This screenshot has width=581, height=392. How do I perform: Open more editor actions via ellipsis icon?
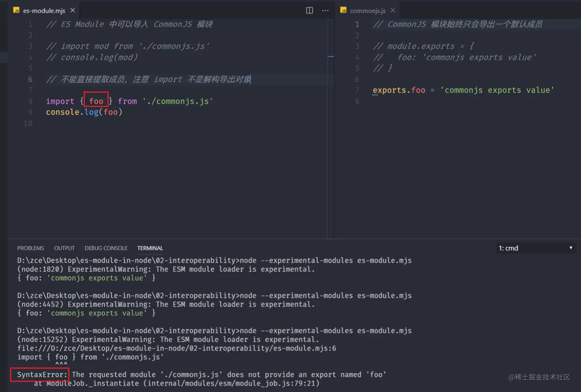[x=325, y=10]
